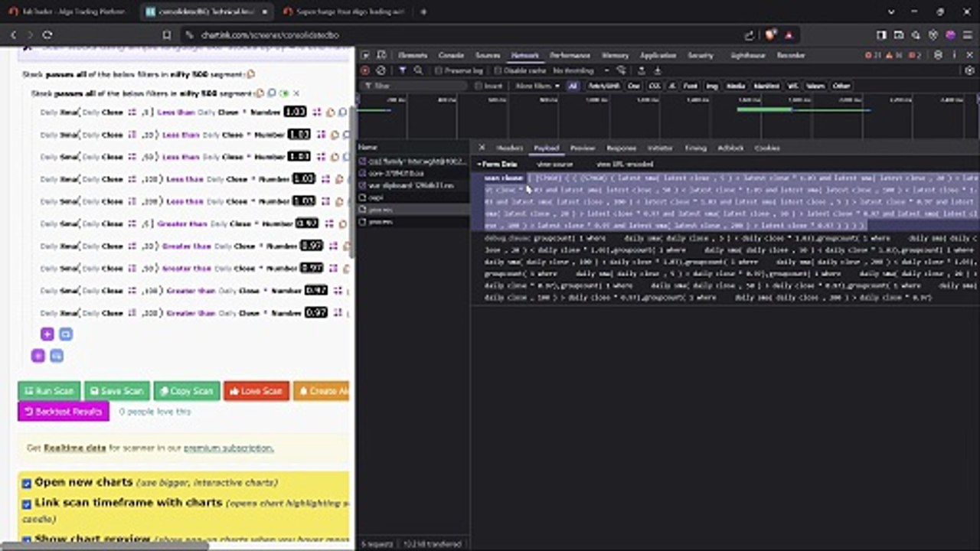This screenshot has height=551, width=980.
Task: Toggle Open new charts checkbox
Action: tap(27, 483)
